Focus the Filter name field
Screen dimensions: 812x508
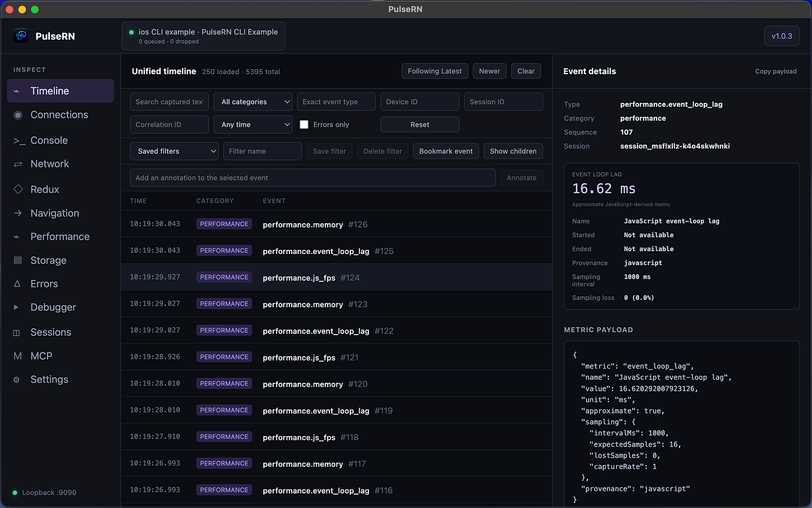(263, 151)
